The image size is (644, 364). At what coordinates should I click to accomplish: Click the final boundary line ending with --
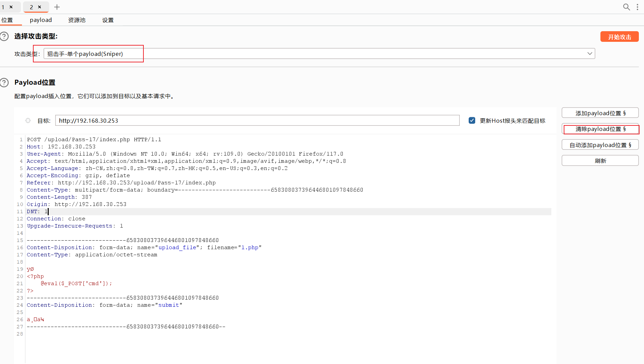coord(126,327)
